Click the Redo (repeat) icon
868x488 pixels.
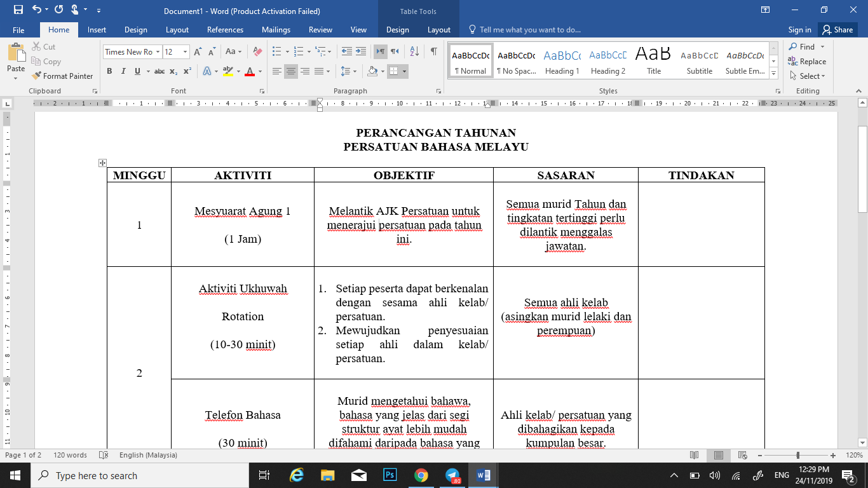(58, 10)
